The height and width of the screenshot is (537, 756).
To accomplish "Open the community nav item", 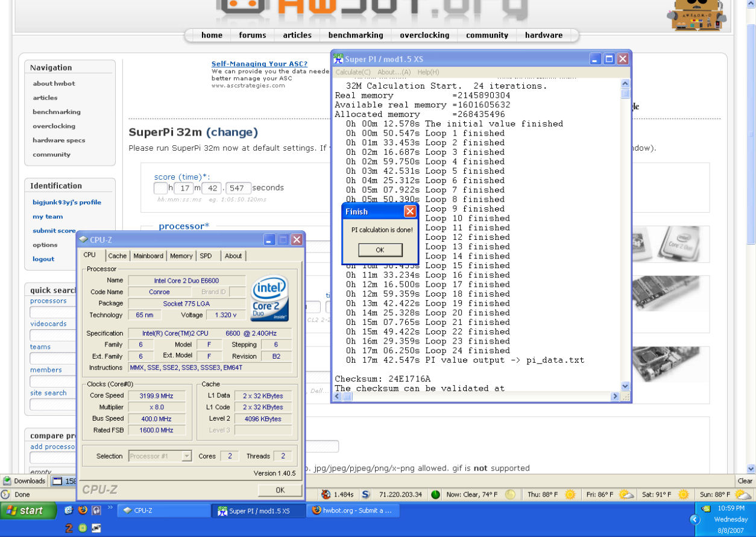I will pyautogui.click(x=487, y=35).
